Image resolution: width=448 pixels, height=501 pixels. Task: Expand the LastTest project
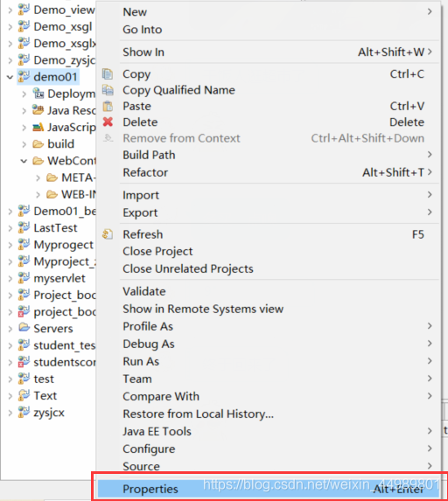[10, 228]
